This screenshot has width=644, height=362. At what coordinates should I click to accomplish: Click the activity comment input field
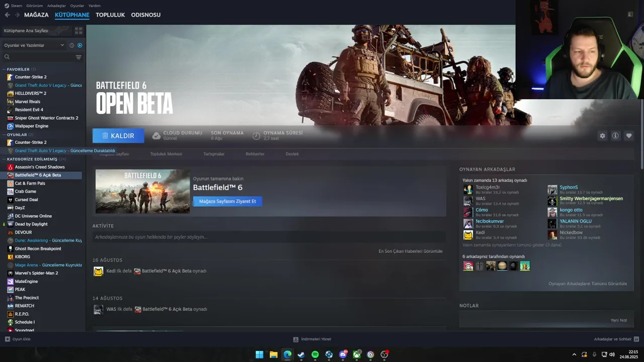click(x=269, y=237)
